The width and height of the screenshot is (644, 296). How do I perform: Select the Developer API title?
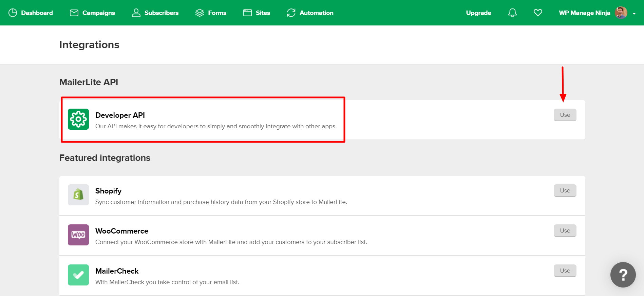click(x=120, y=115)
